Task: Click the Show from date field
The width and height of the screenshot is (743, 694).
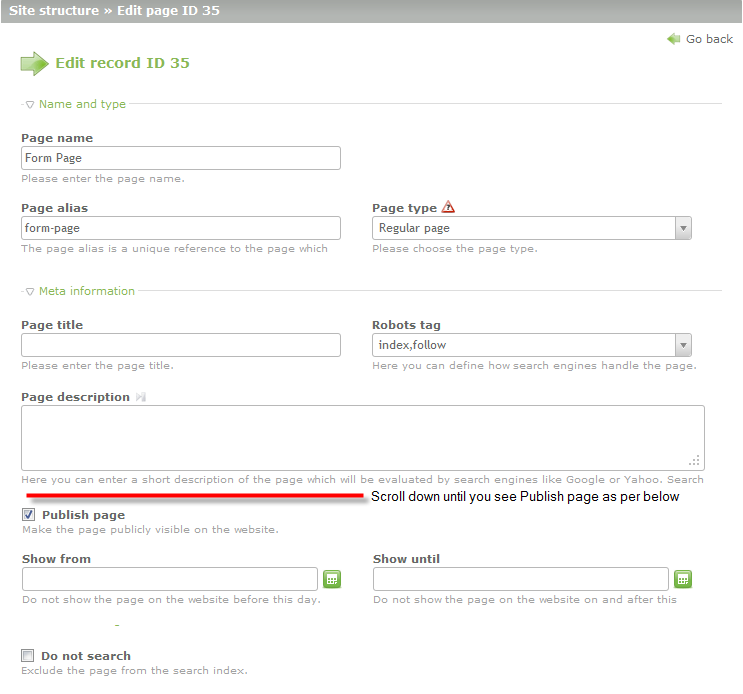Action: (x=170, y=579)
